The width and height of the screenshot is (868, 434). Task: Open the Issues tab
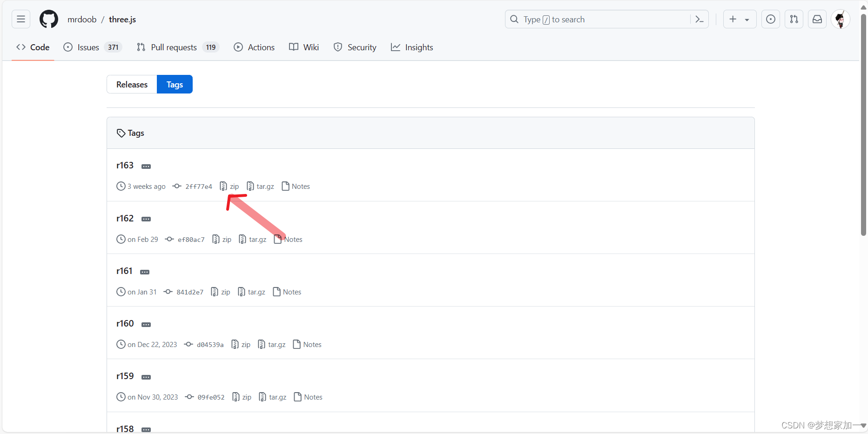coord(93,47)
